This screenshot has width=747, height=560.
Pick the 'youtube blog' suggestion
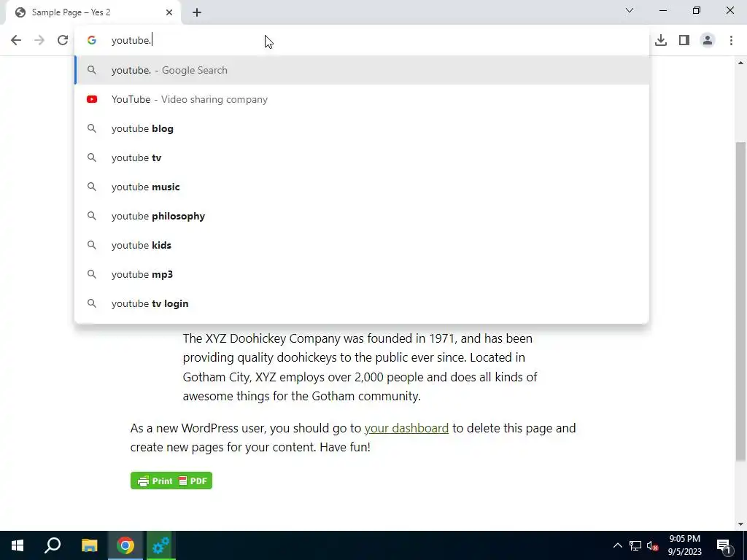362,128
